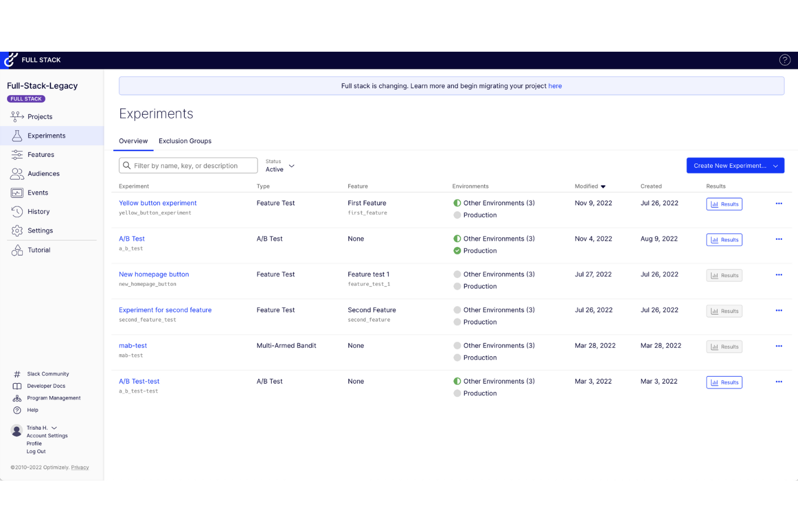Open the help question mark icon in header
The width and height of the screenshot is (798, 532).
click(x=785, y=60)
